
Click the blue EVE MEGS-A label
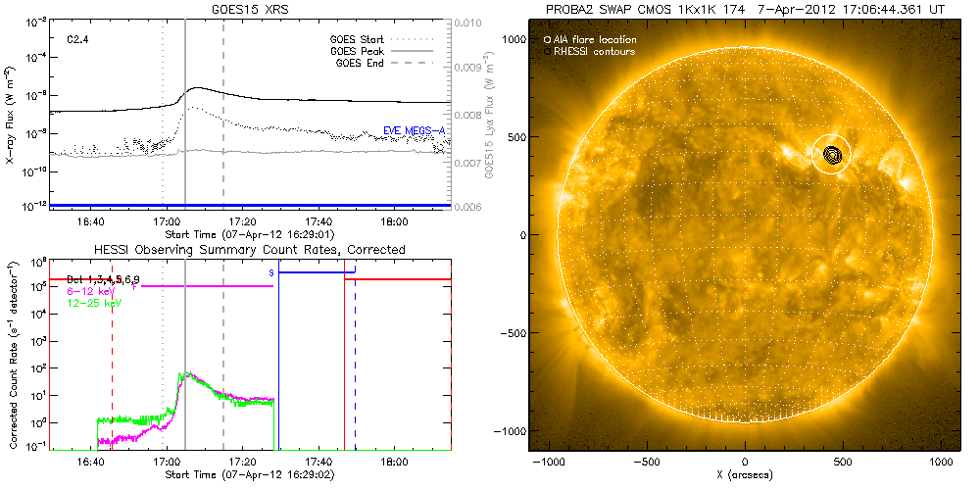(x=415, y=129)
